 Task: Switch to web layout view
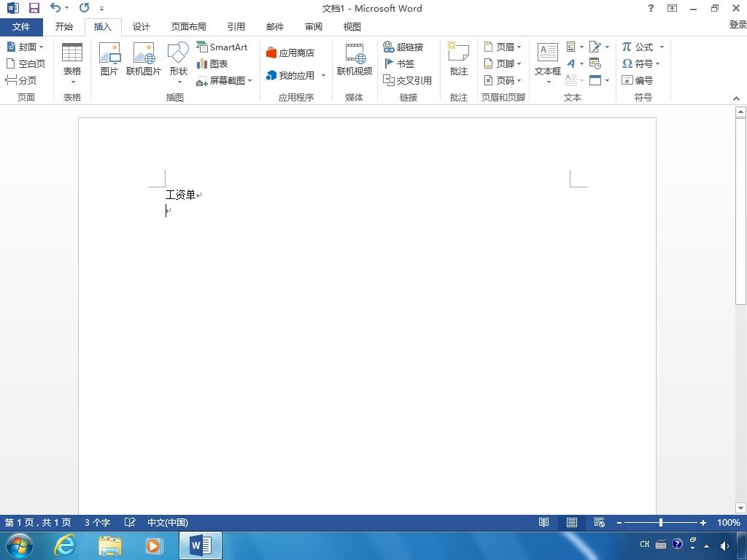[600, 522]
